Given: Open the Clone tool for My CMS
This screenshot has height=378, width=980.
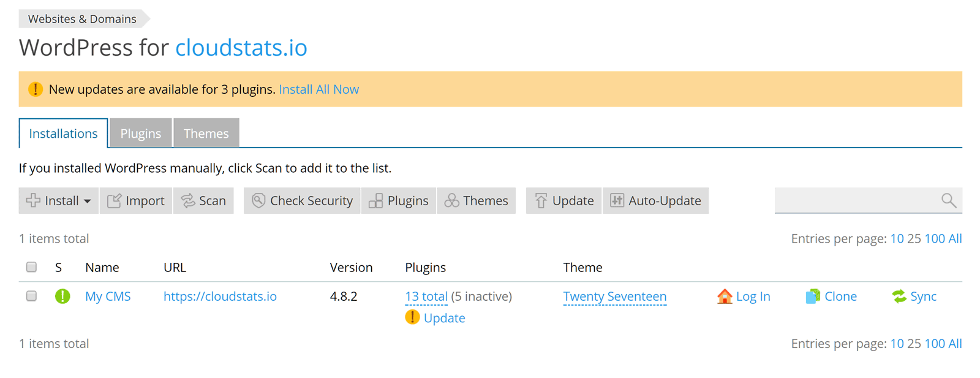Looking at the screenshot, I should point(831,296).
